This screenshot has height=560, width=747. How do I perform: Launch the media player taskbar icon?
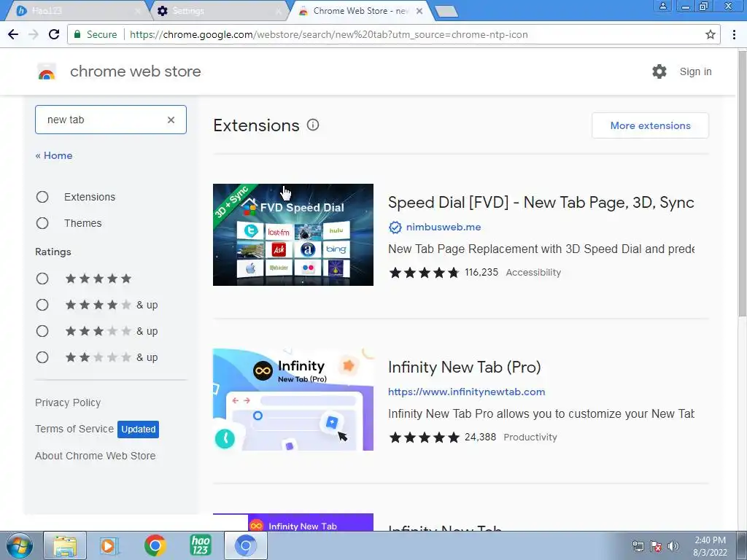(109, 545)
